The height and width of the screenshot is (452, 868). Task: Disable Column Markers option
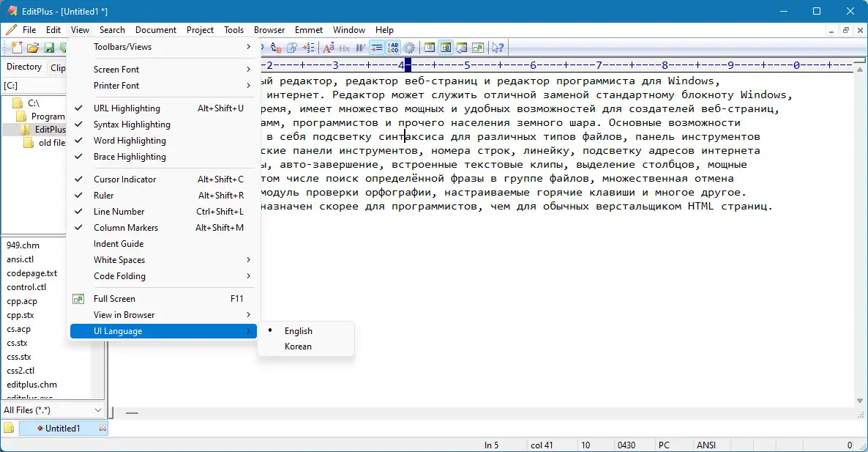[x=163, y=228]
